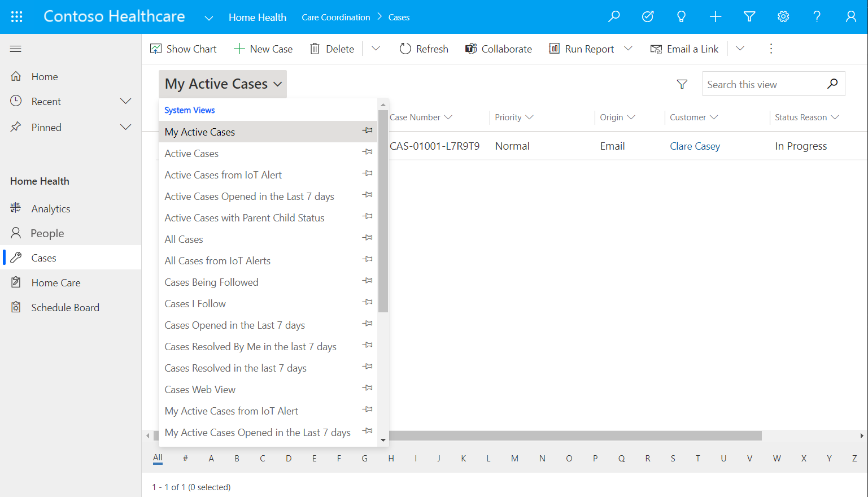Viewport: 868px width, 497px height.
Task: Select the Cases I Follow view
Action: [195, 304]
